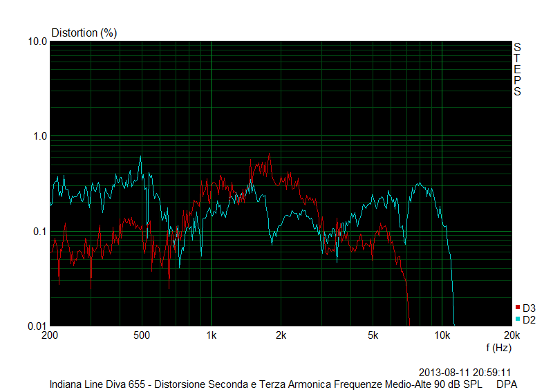Screen dimensions: 553x392
Task: Click the 5k frequency tick label
Action: click(x=373, y=335)
